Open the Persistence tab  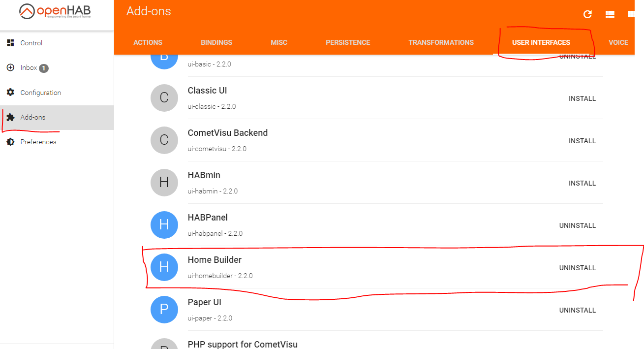[x=348, y=42]
